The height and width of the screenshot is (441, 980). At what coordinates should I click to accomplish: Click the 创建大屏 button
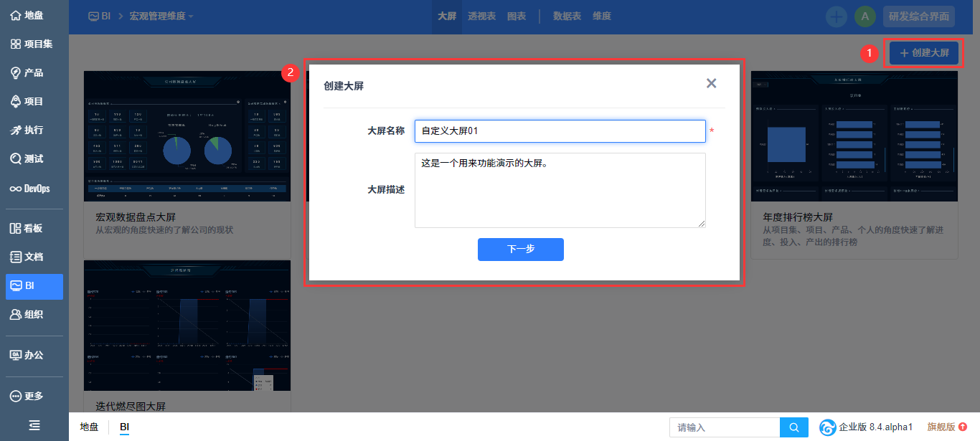click(x=924, y=53)
